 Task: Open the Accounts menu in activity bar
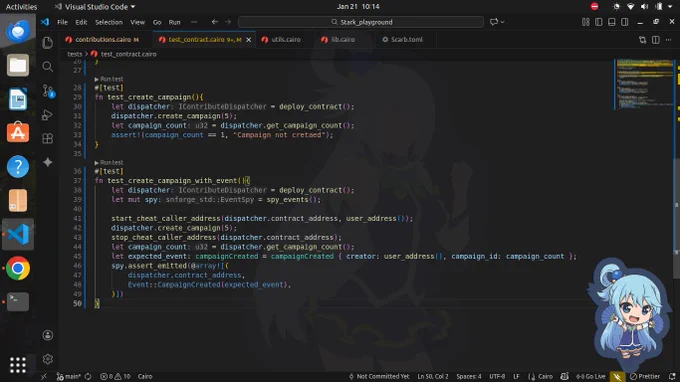click(48, 335)
